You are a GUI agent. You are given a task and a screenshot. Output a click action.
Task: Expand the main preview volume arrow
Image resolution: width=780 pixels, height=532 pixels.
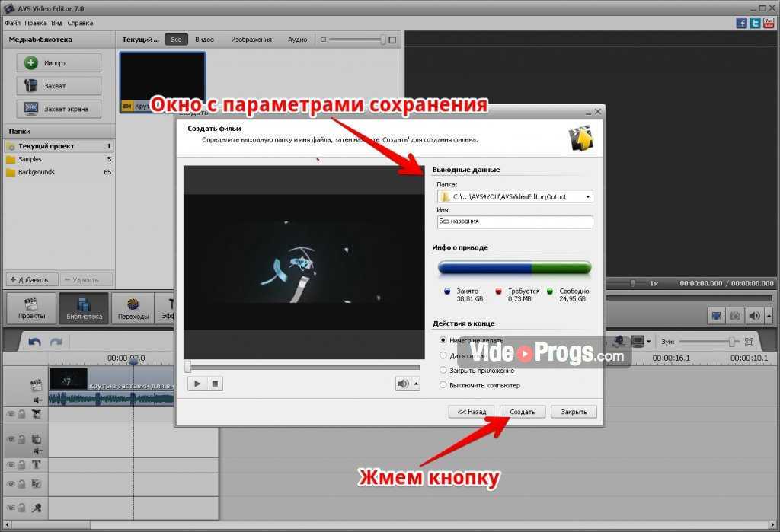[x=769, y=316]
